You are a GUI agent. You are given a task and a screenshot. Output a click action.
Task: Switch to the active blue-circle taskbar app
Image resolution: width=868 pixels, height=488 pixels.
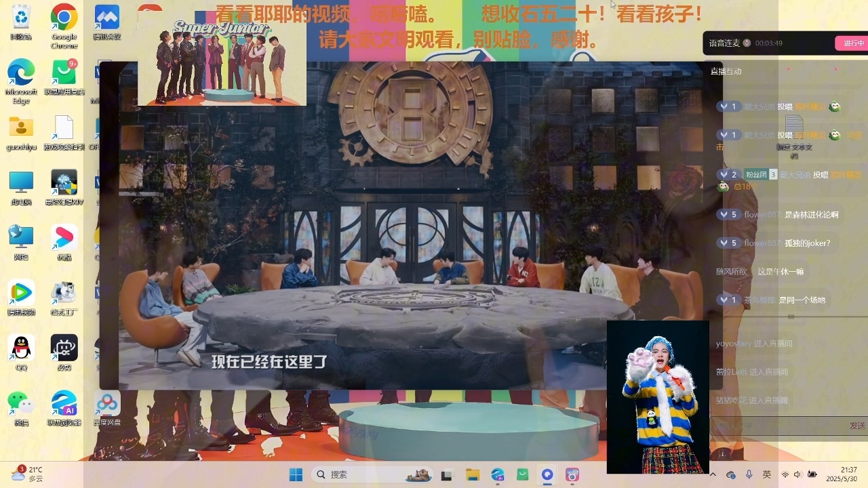pyautogui.click(x=547, y=474)
